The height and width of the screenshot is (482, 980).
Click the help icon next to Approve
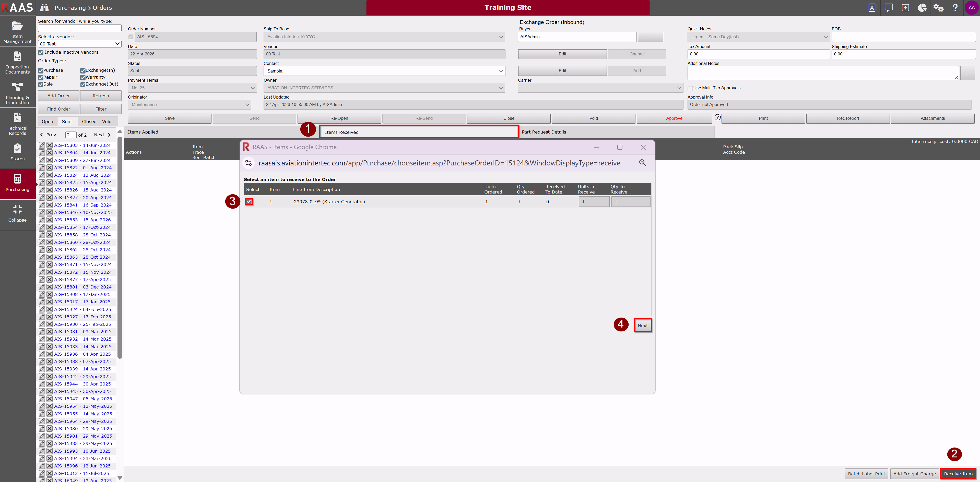point(717,117)
